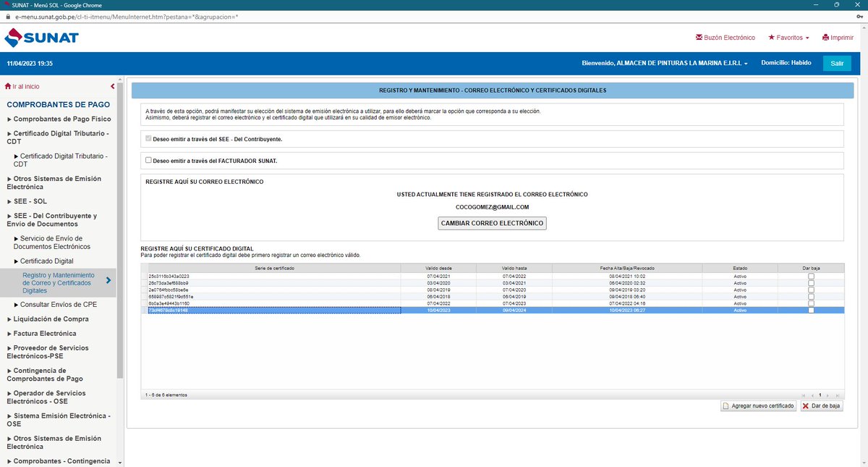Open Sistema Emisión Electrónica - OSE
The width and height of the screenshot is (868, 467).
coord(59,419)
